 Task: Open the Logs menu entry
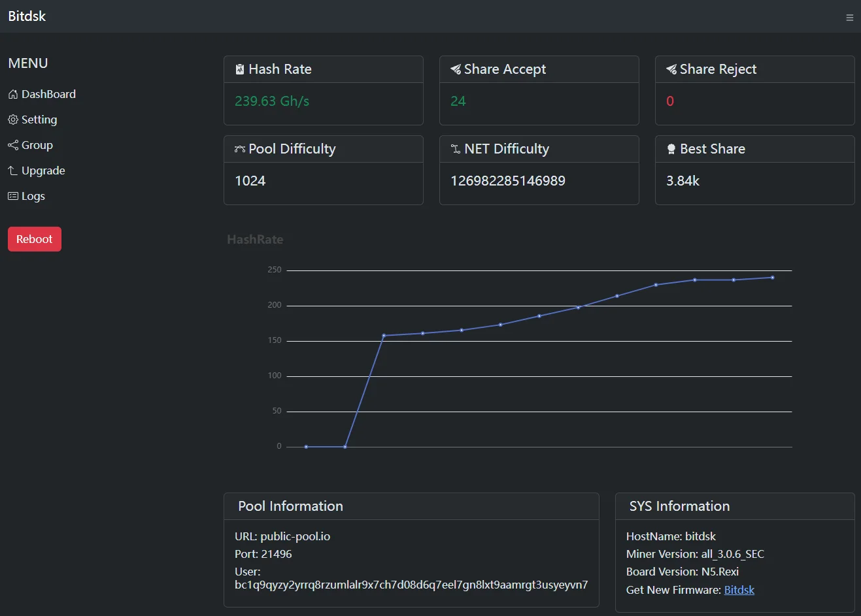click(x=33, y=197)
